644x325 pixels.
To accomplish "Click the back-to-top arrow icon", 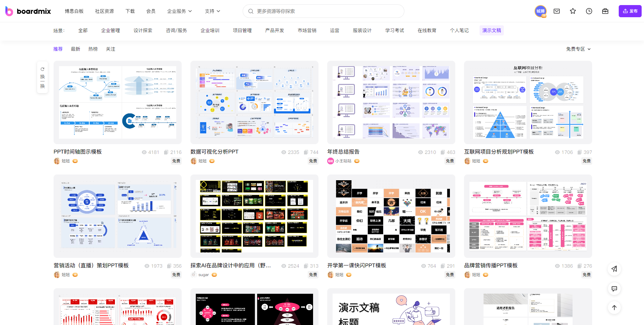I will point(614,307).
